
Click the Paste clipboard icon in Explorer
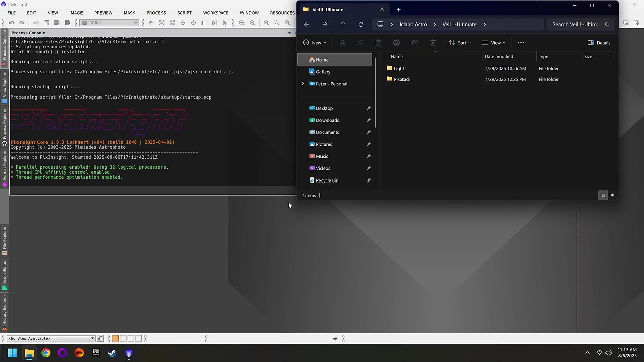click(378, 43)
